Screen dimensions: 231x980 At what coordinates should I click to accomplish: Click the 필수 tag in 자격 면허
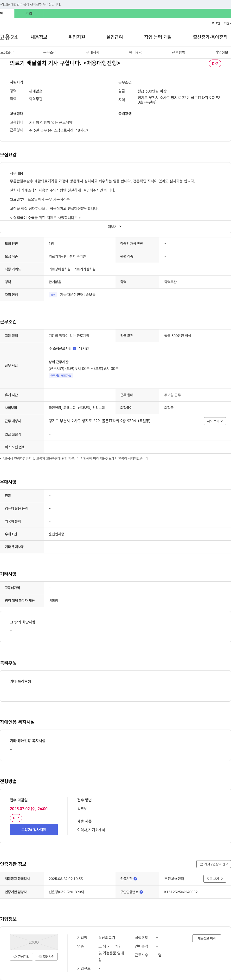point(53,295)
